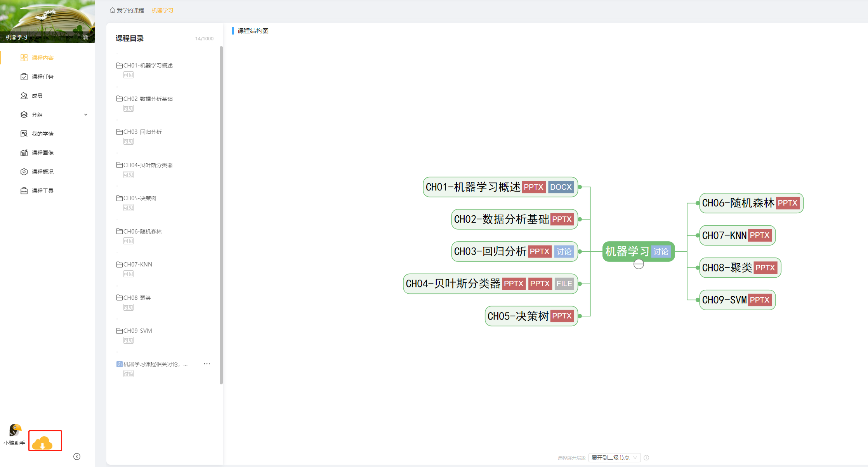Click the QR code icon on course banner
868x467 pixels.
pos(86,37)
